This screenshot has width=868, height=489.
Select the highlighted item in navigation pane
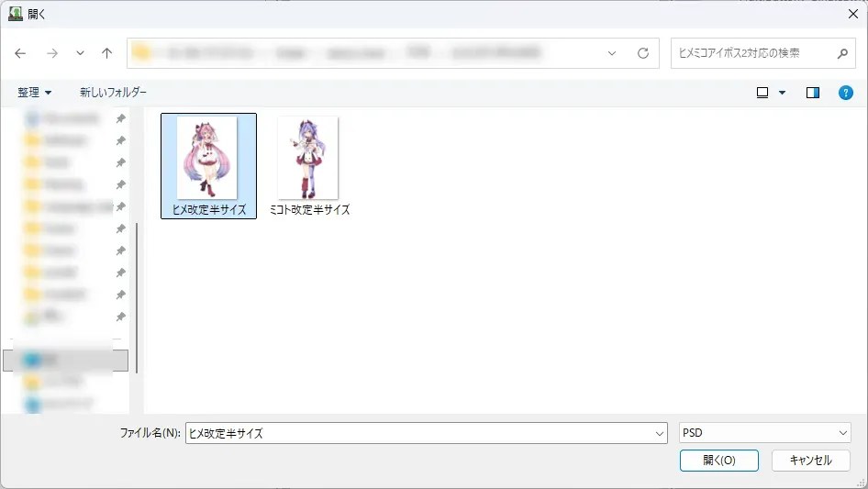click(x=65, y=361)
